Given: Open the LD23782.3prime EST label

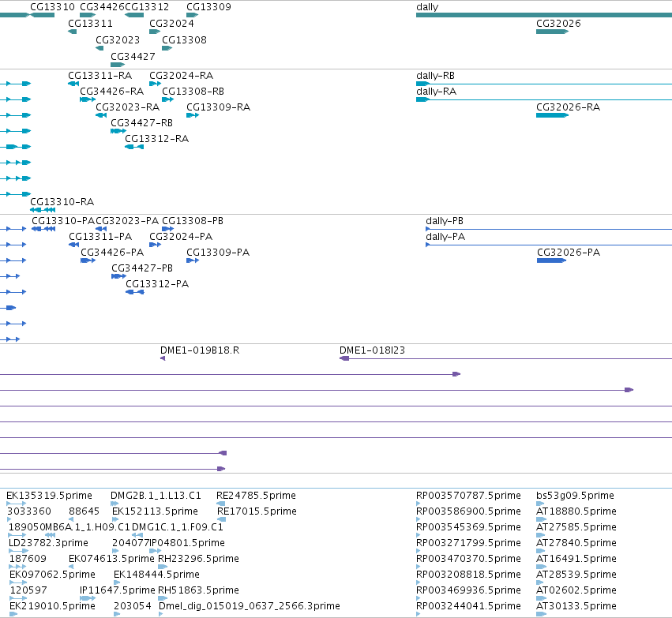Looking at the screenshot, I should coord(48,543).
